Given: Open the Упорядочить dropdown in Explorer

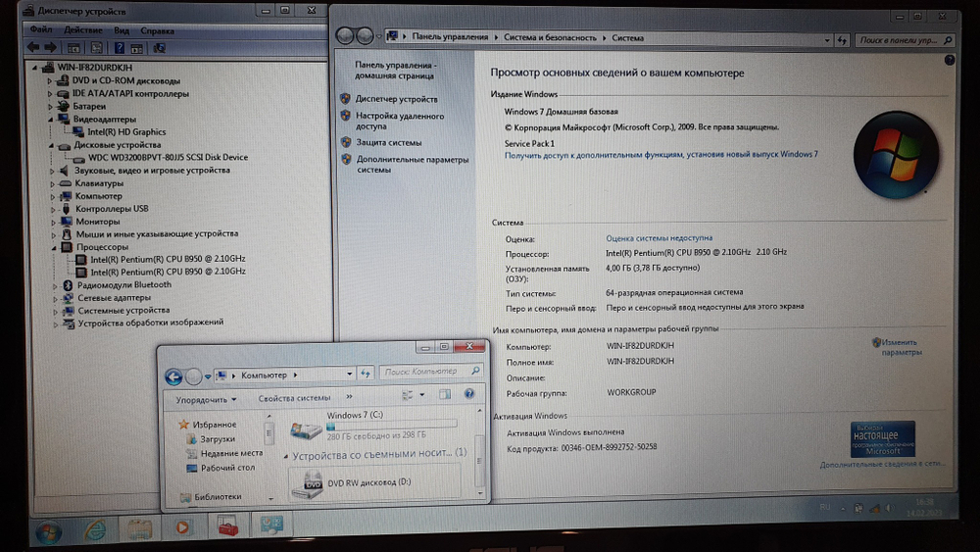Looking at the screenshot, I should pos(206,399).
